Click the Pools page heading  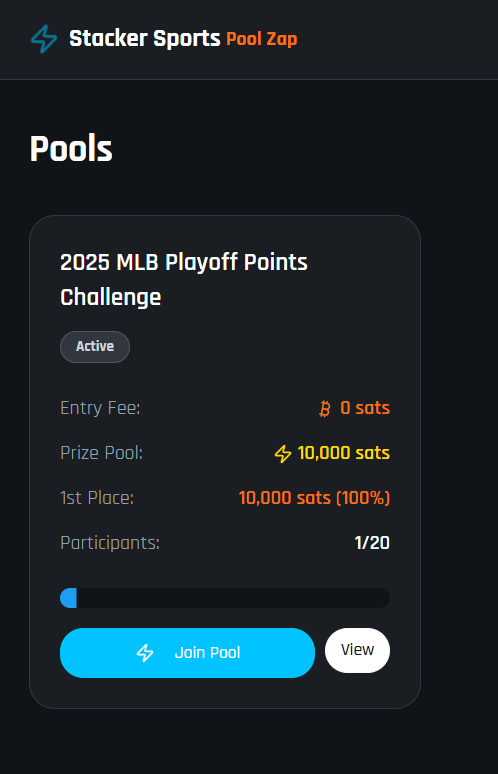(71, 149)
